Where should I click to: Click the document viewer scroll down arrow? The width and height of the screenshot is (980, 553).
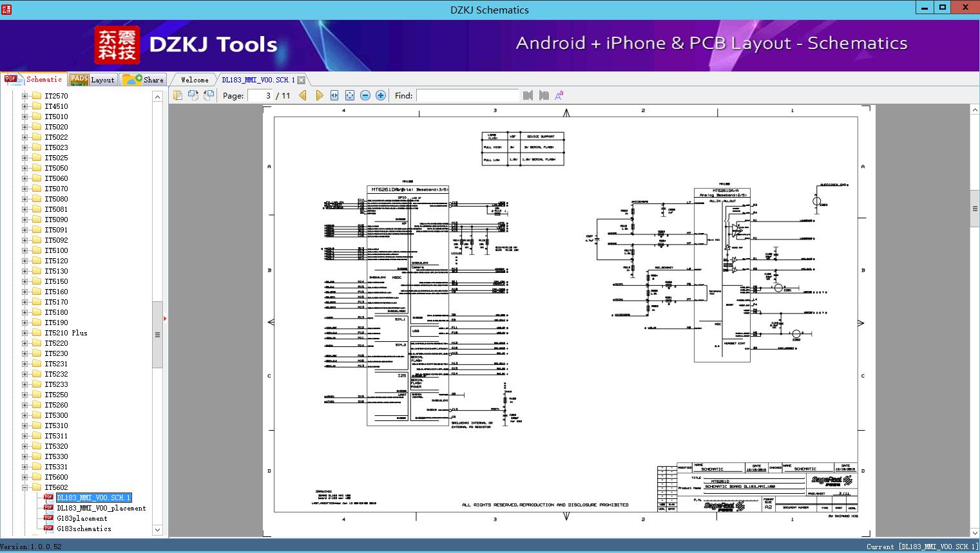(975, 532)
